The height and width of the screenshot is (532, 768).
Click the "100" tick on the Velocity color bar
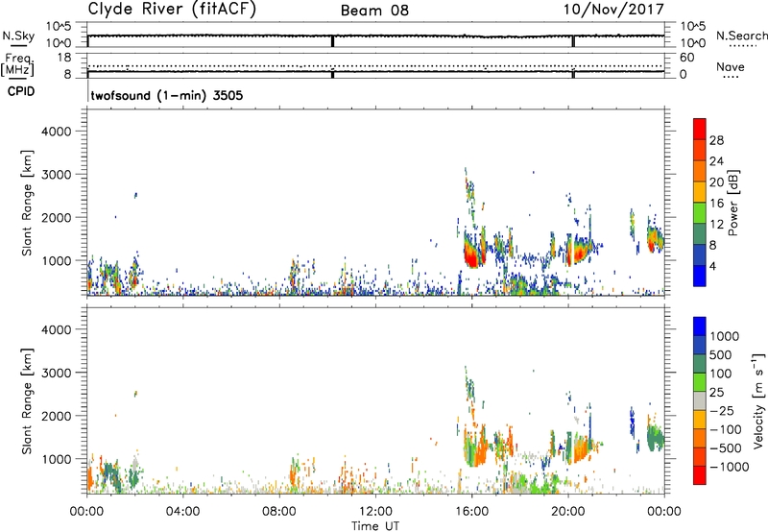[721, 374]
